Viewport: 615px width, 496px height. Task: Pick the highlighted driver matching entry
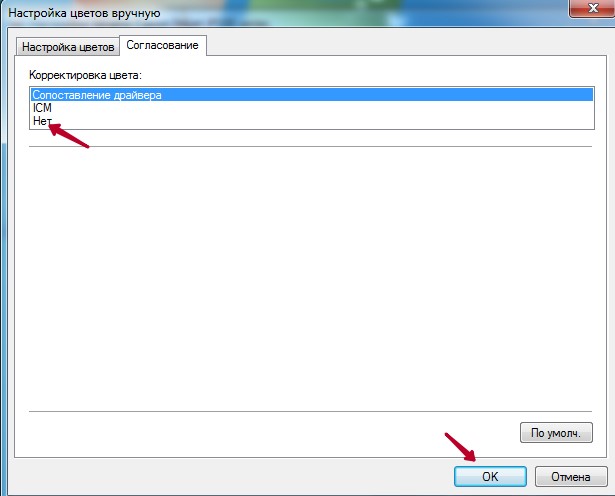(x=312, y=95)
